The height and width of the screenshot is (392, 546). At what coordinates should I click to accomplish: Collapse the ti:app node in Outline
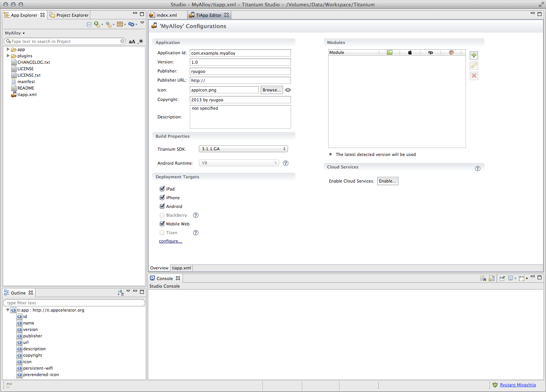pyautogui.click(x=8, y=310)
